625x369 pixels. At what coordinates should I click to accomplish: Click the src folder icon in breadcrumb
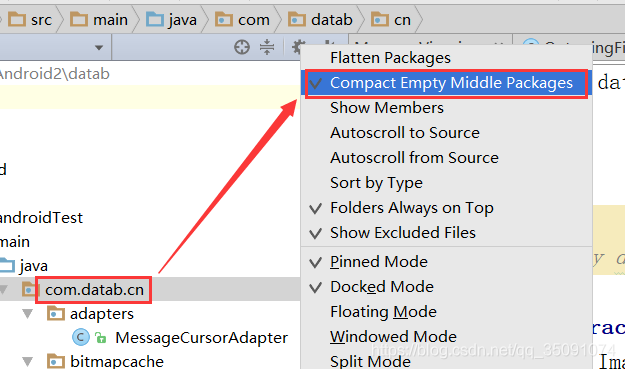[x=17, y=19]
